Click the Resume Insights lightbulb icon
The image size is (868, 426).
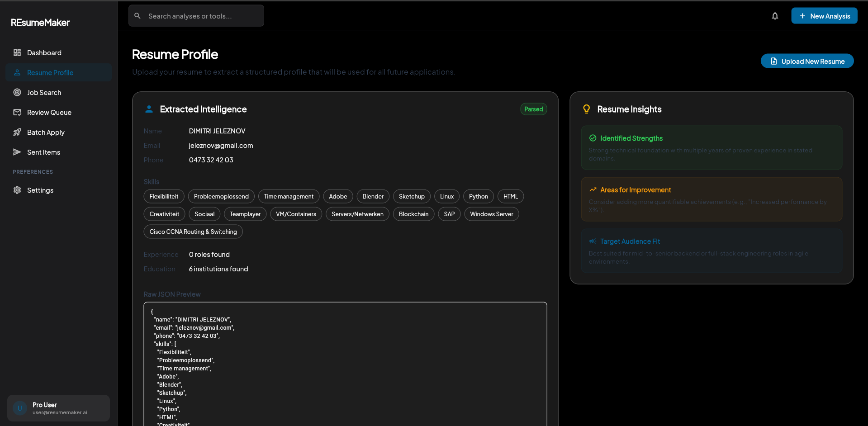(586, 109)
